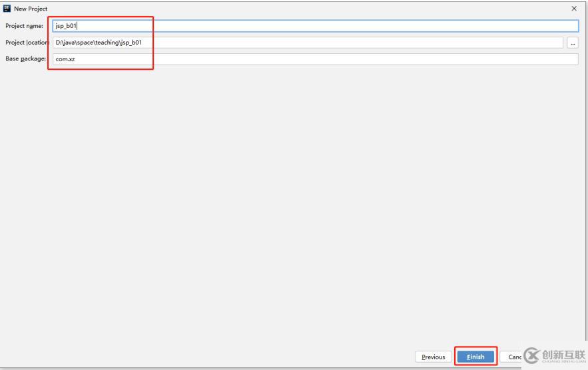This screenshot has width=588, height=370.
Task: Click the IntelliJ icon in title bar
Action: (7, 8)
